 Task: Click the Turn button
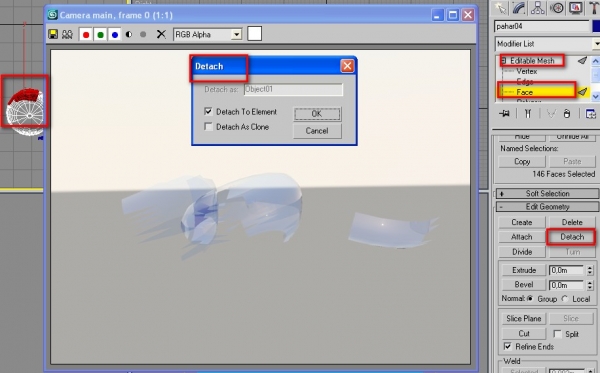(x=572, y=252)
